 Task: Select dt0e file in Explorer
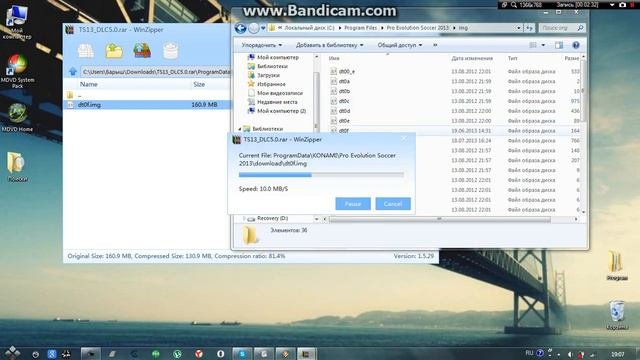(x=344, y=121)
